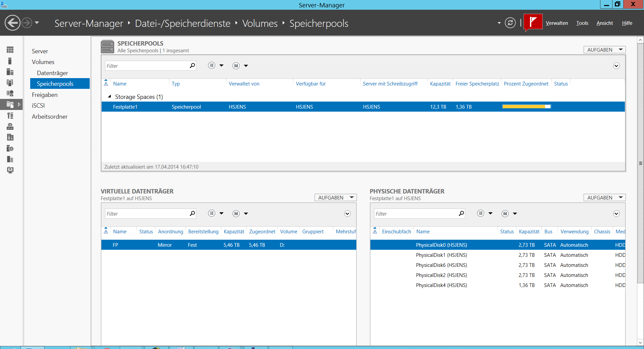Open the Dashboard grid icon in sidebar

coord(10,50)
